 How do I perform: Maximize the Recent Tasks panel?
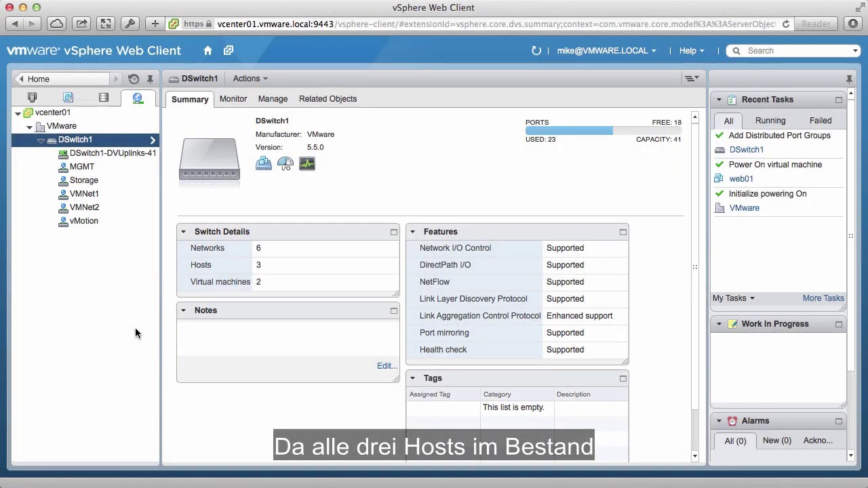click(x=839, y=100)
